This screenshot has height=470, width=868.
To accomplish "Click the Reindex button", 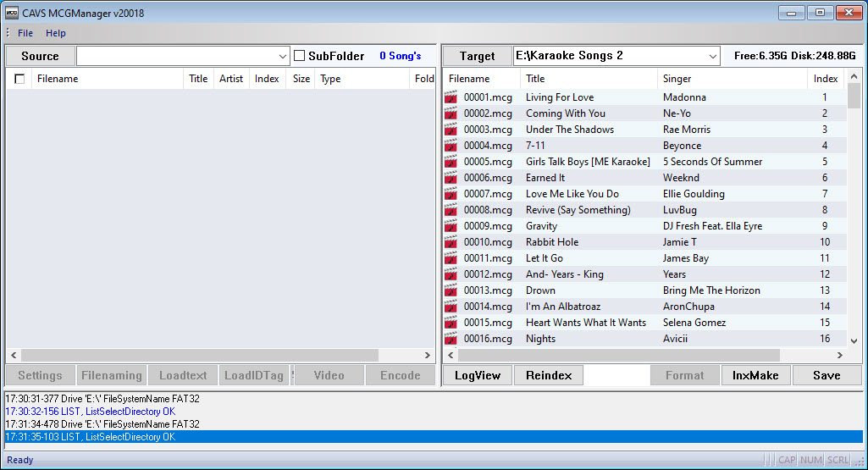I will [x=549, y=375].
